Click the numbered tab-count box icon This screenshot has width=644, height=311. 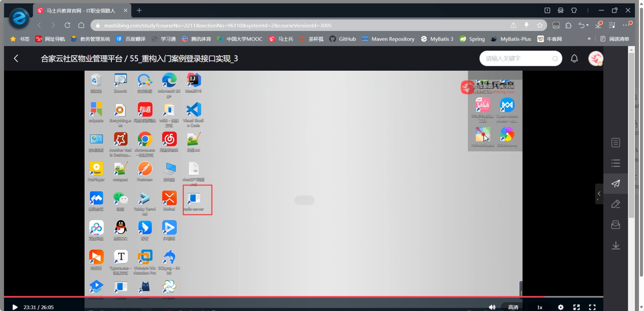coord(547,10)
